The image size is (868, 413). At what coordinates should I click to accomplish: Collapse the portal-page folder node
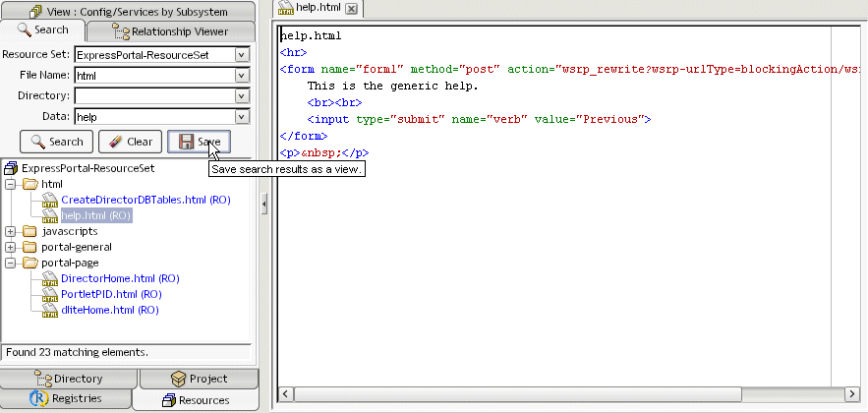coord(11,263)
